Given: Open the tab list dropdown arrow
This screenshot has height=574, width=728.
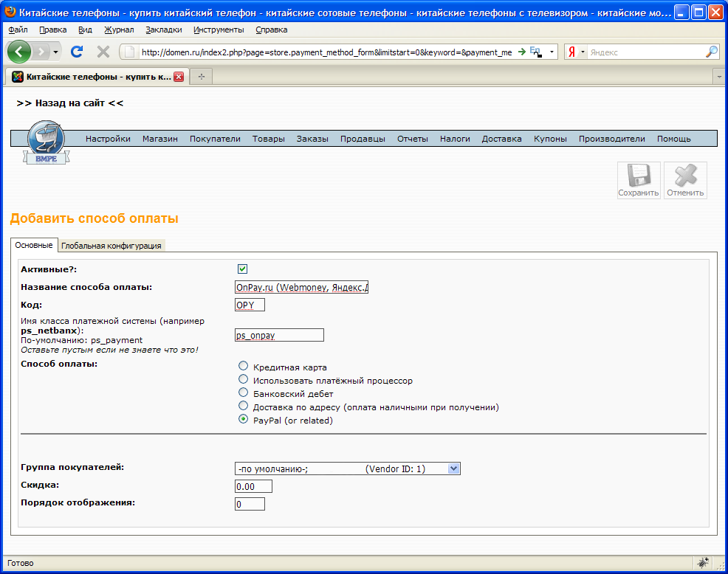Looking at the screenshot, I should click(718, 77).
